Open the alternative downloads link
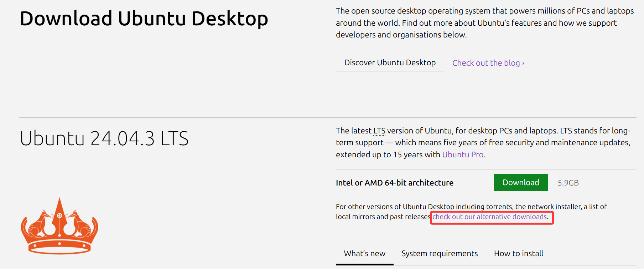This screenshot has height=269, width=644. pos(490,217)
